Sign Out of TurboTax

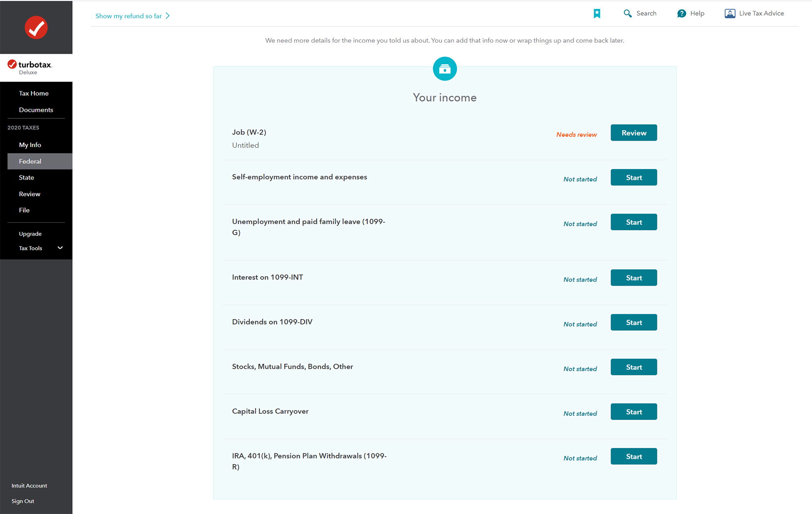[23, 501]
